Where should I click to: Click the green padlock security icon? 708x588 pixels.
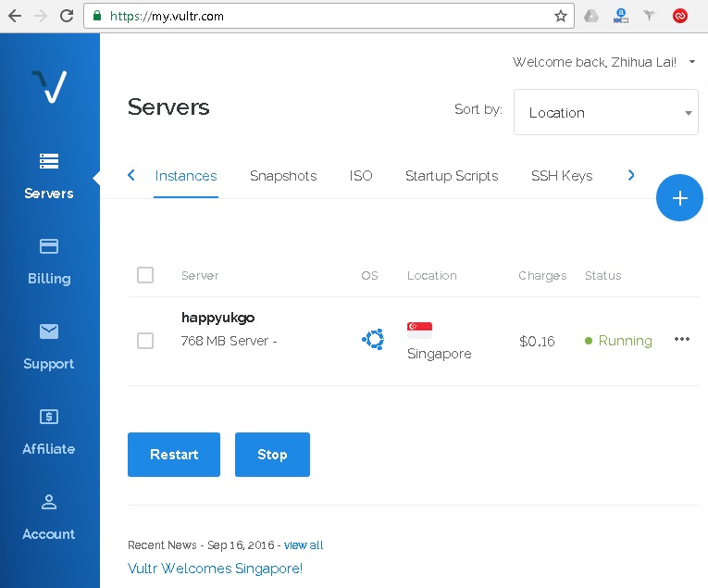pyautogui.click(x=96, y=16)
